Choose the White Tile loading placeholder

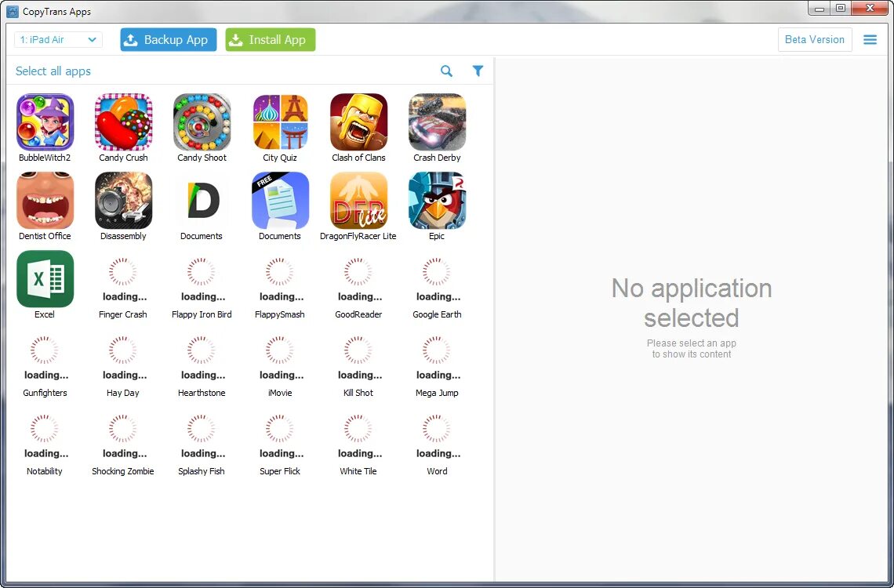pos(358,436)
